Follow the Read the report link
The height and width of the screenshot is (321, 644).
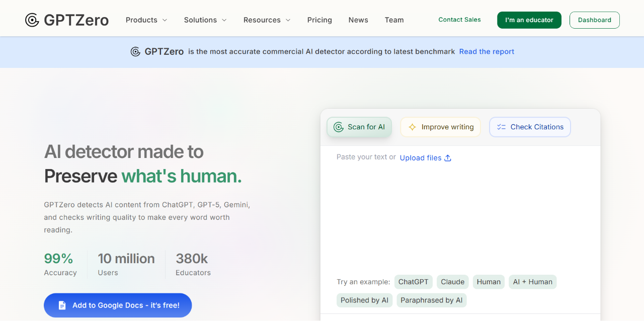pos(487,51)
